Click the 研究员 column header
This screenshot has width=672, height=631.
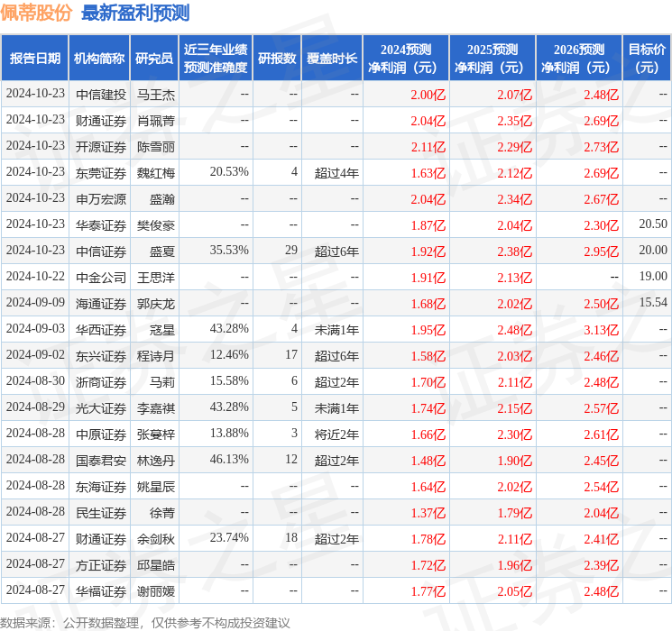click(x=154, y=58)
